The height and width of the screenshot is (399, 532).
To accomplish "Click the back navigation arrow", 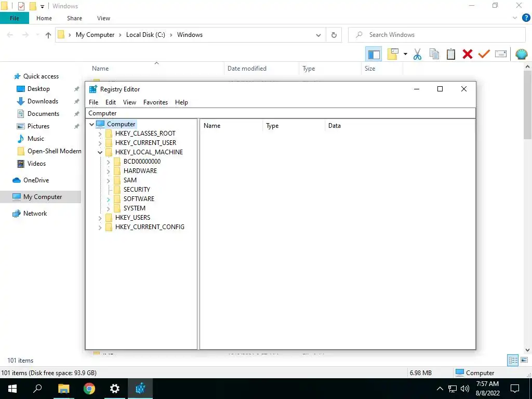I will click(10, 35).
